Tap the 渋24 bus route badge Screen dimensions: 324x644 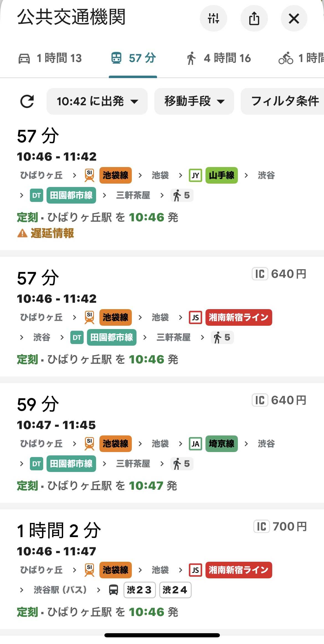pos(175,590)
